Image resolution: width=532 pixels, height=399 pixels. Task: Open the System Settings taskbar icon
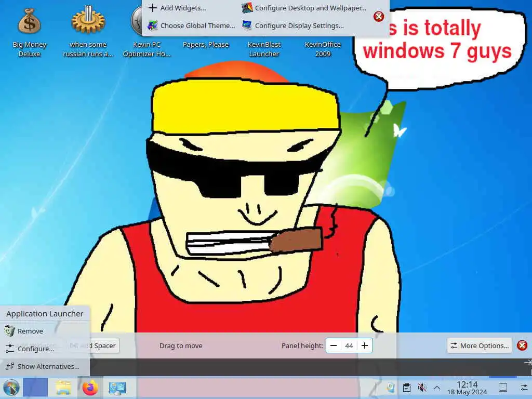point(117,388)
